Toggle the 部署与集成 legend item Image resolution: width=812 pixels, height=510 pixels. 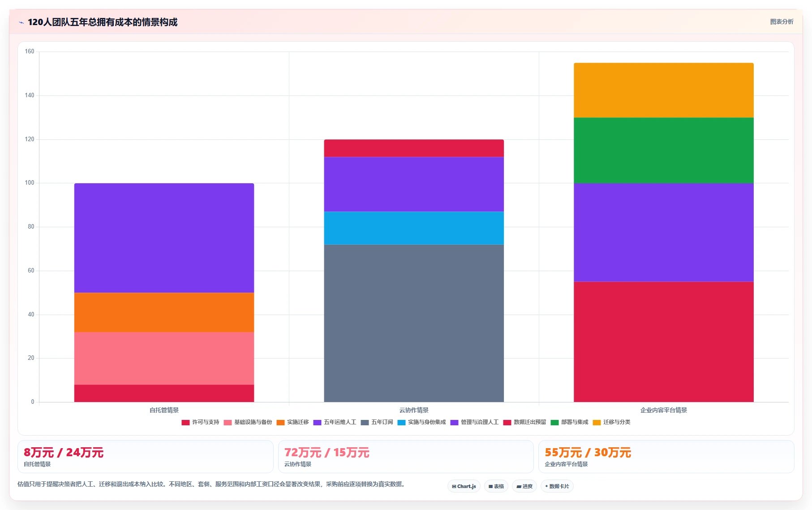[569, 422]
